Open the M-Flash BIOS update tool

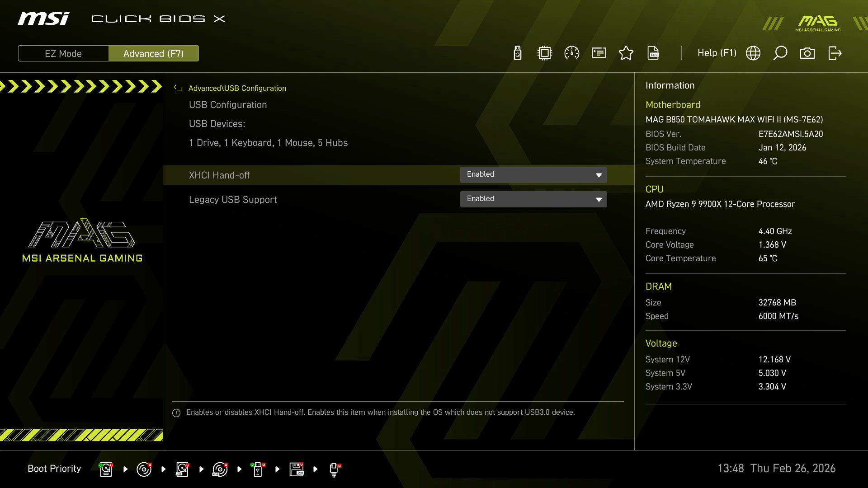click(x=517, y=53)
